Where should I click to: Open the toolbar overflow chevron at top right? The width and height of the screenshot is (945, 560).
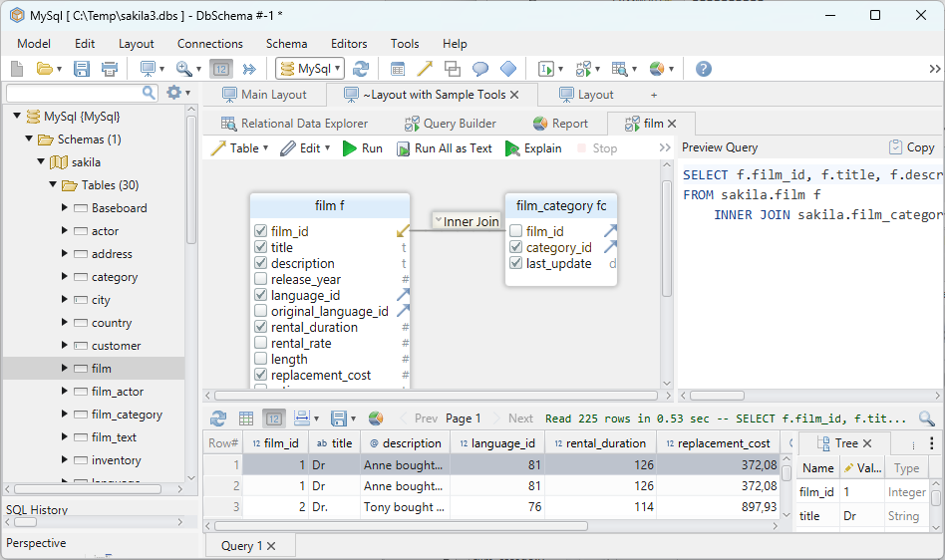935,69
